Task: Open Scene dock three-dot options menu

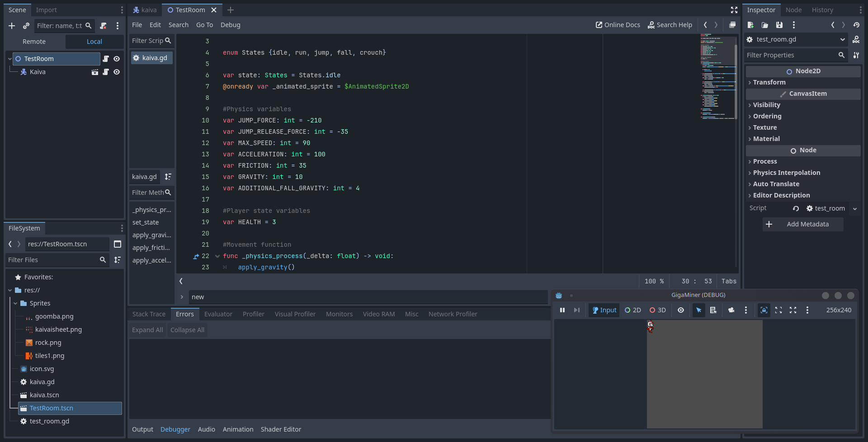Action: [x=118, y=26]
